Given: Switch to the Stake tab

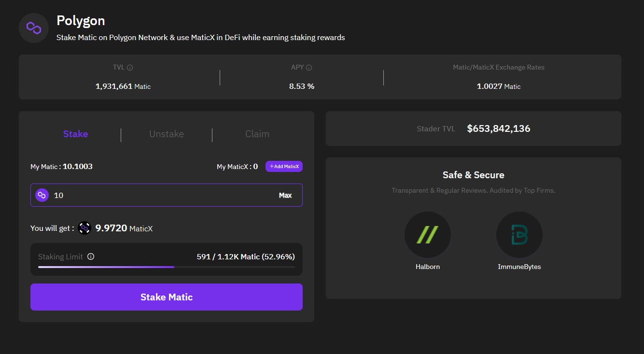Looking at the screenshot, I should click(75, 134).
